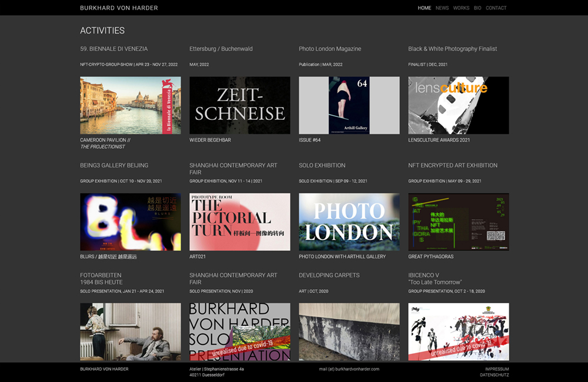Open the CONTACT navigation item

[x=496, y=8]
